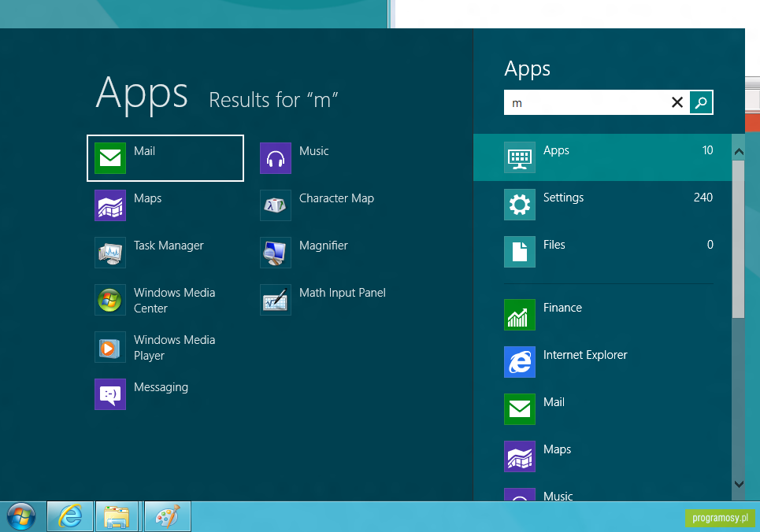The width and height of the screenshot is (760, 532).
Task: Click the "Apps" category label
Action: [556, 150]
